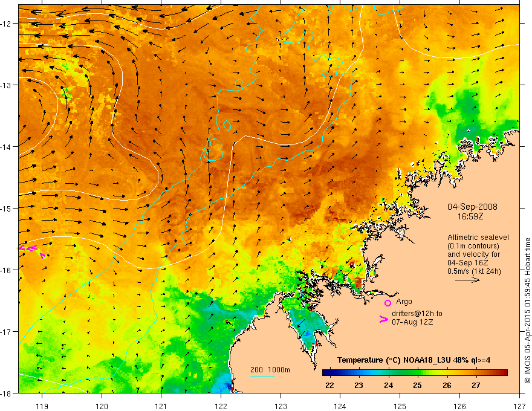The height and width of the screenshot is (411, 532).
Task: Click the '123' longitude axis label
Action: pyautogui.click(x=281, y=406)
